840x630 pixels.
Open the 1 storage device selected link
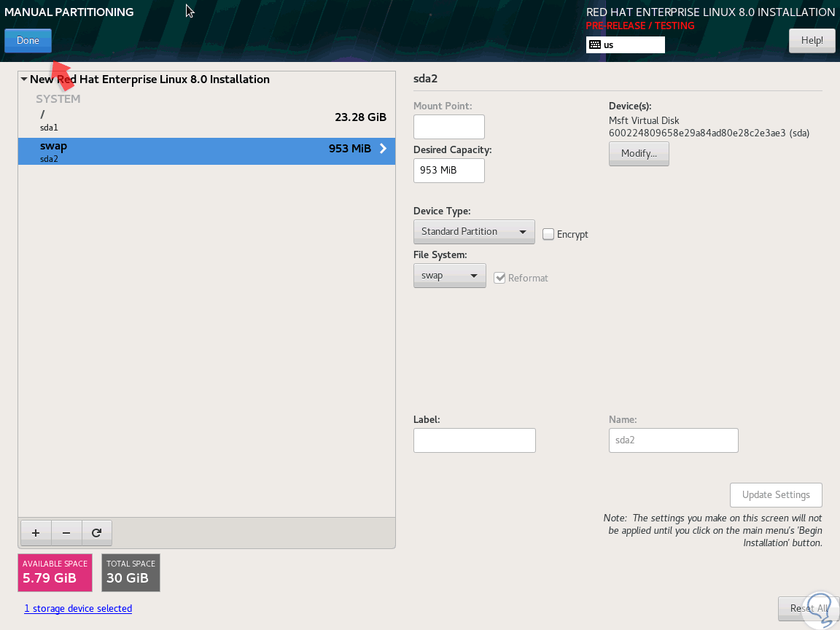point(78,609)
